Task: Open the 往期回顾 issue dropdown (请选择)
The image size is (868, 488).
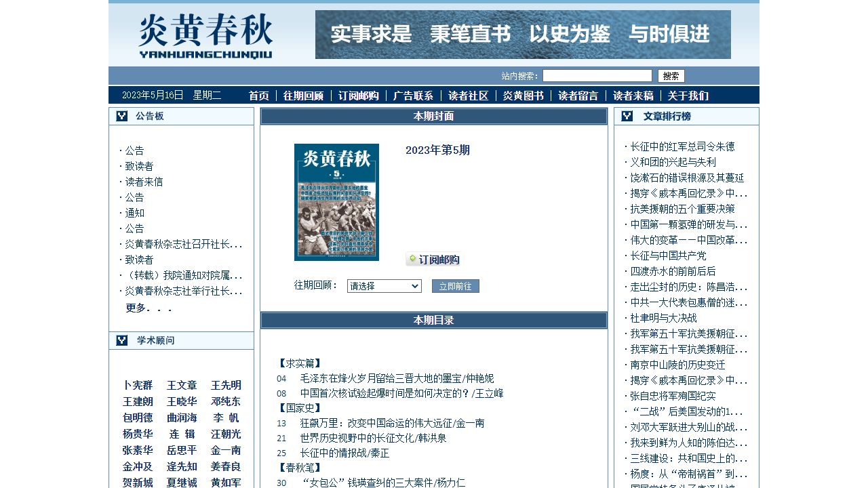Action: [384, 286]
